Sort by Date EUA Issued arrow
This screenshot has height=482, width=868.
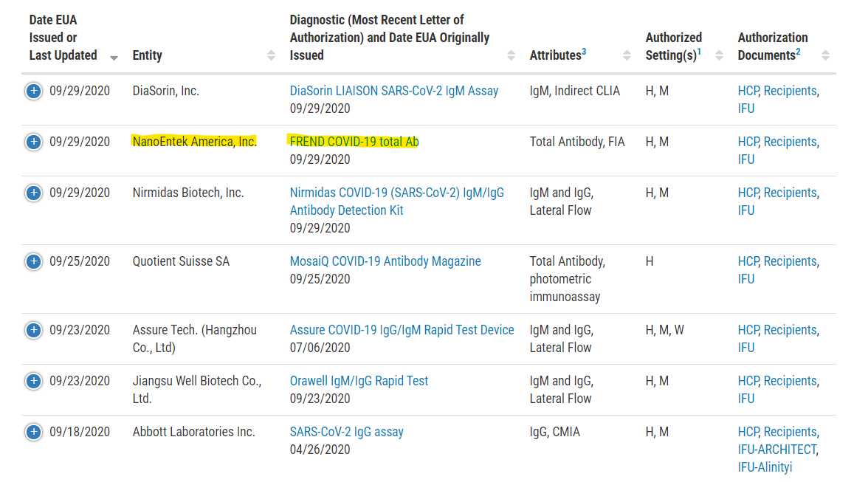[114, 58]
